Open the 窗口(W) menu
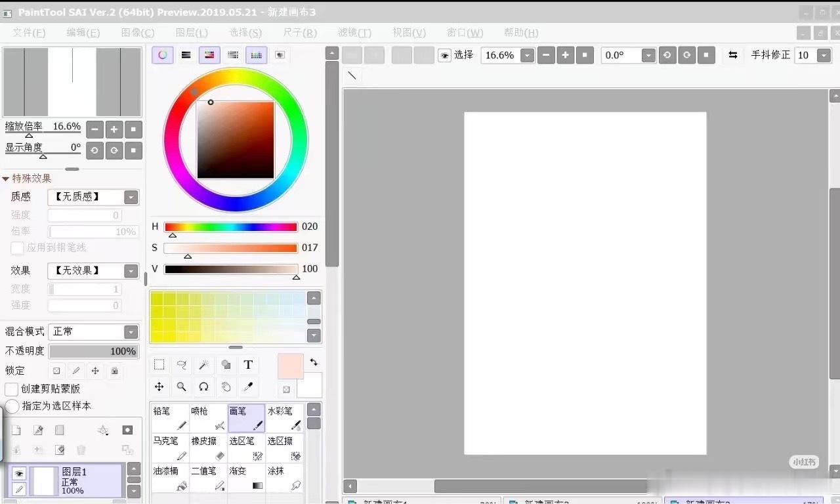This screenshot has width=840, height=504. 465,33
